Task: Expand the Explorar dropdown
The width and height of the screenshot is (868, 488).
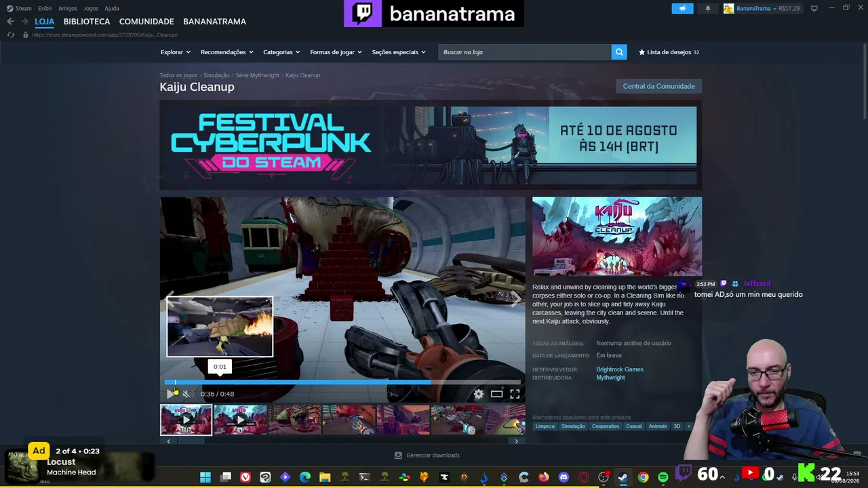Action: coord(176,52)
